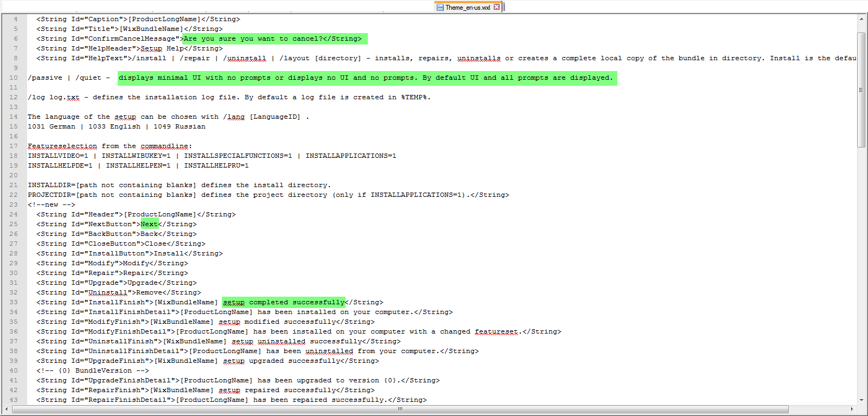The image size is (868, 416).
Task: Click the 'InstallButton' string line
Action: (130, 253)
